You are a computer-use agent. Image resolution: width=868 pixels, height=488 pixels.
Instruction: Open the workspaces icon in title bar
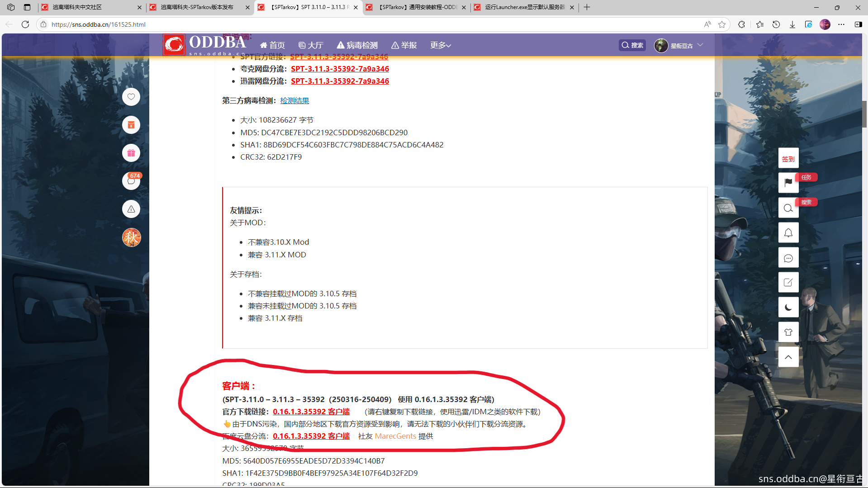[x=11, y=7]
